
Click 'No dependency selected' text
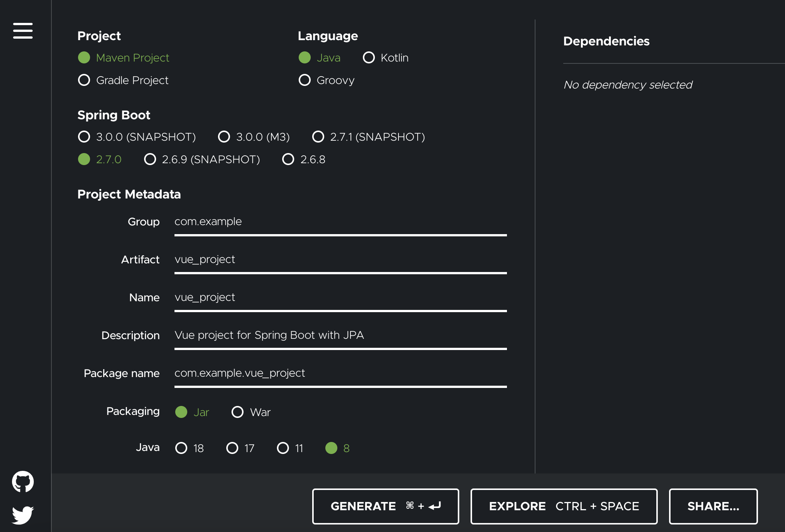[628, 85]
